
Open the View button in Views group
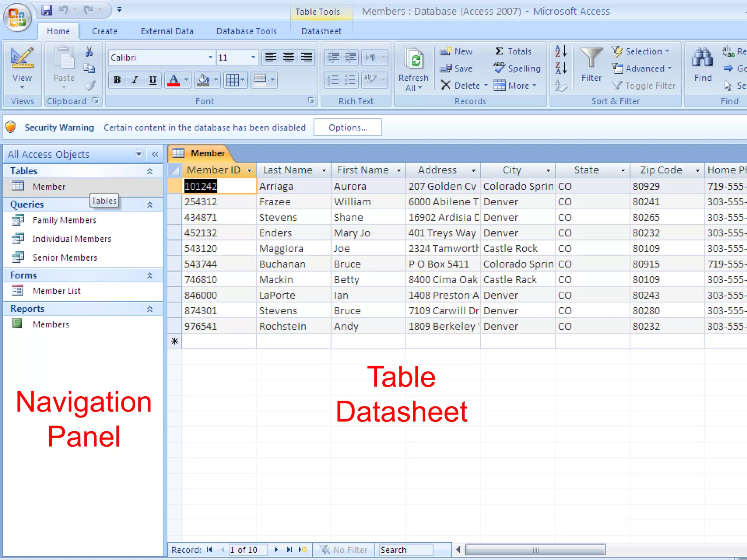[22, 68]
